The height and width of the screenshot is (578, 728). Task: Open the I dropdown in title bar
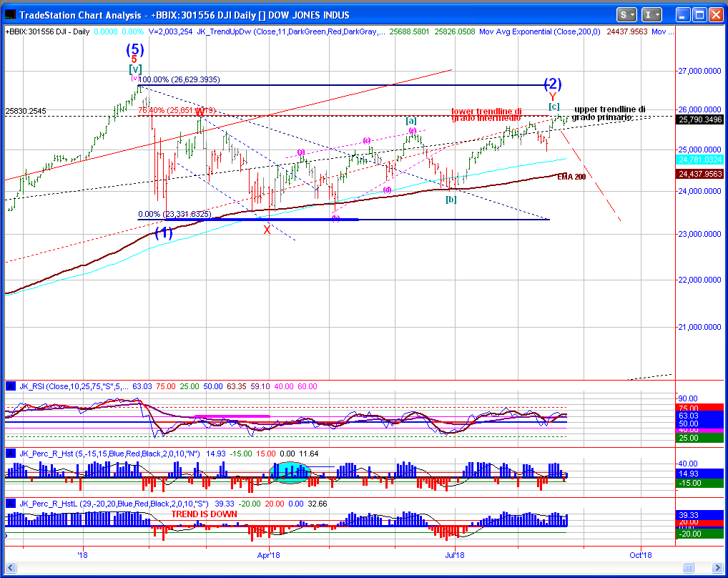click(x=651, y=15)
